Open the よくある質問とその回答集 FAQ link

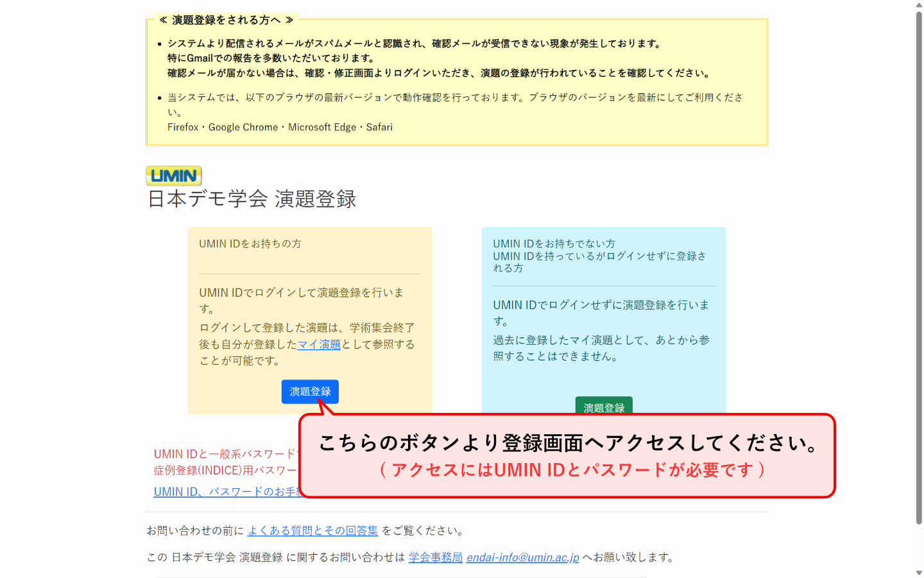point(314,530)
